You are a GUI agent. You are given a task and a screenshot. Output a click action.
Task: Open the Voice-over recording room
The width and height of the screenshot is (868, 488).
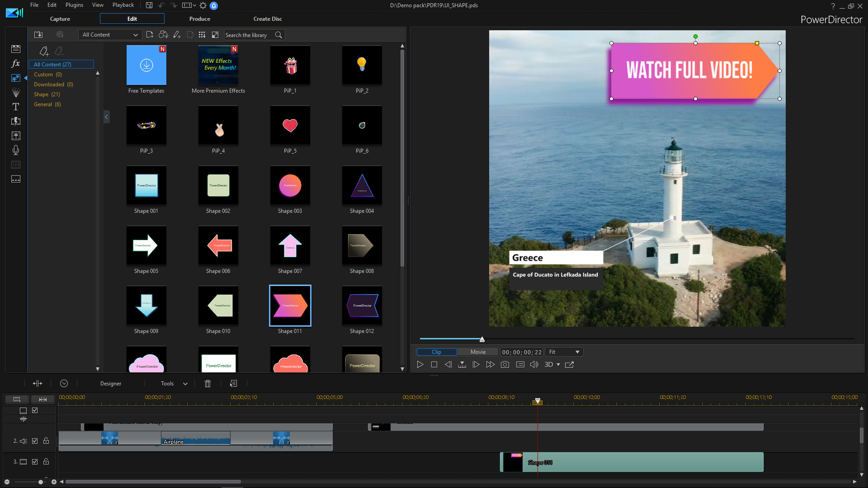click(16, 150)
